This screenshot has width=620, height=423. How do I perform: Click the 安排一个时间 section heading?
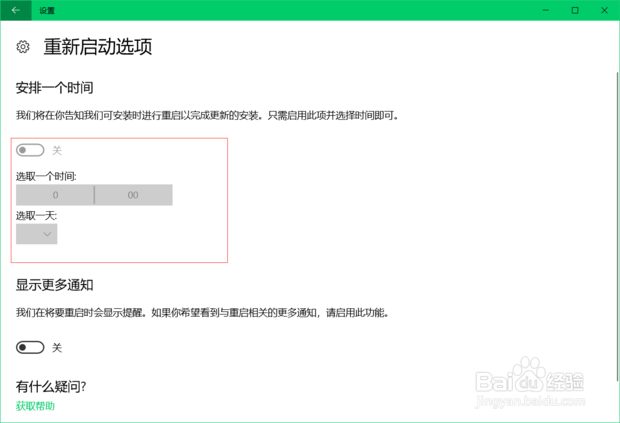(55, 88)
